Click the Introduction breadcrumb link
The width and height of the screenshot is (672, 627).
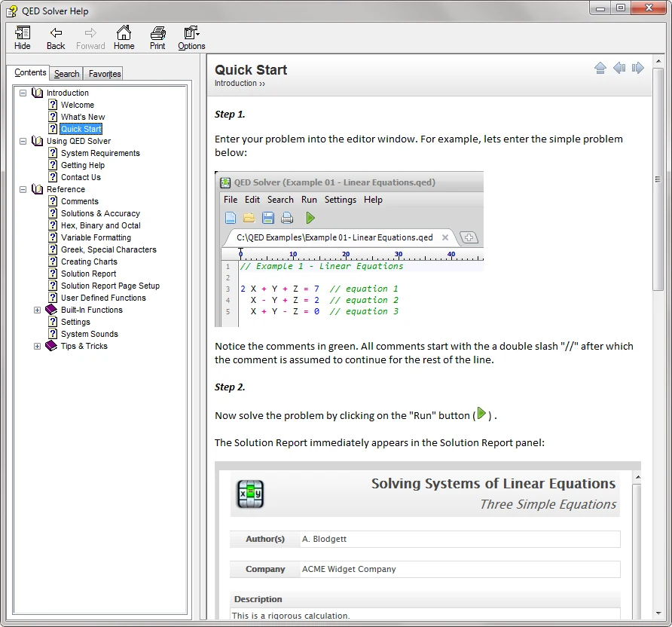[236, 83]
